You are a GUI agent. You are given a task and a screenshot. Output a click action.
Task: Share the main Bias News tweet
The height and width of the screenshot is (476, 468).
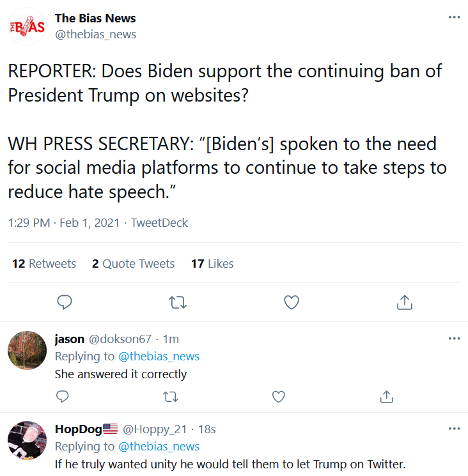tap(404, 302)
